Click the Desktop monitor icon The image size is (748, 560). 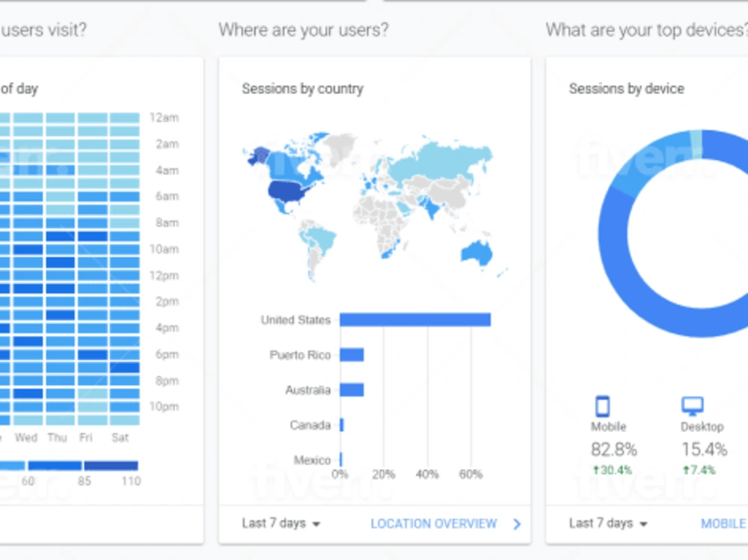point(692,406)
